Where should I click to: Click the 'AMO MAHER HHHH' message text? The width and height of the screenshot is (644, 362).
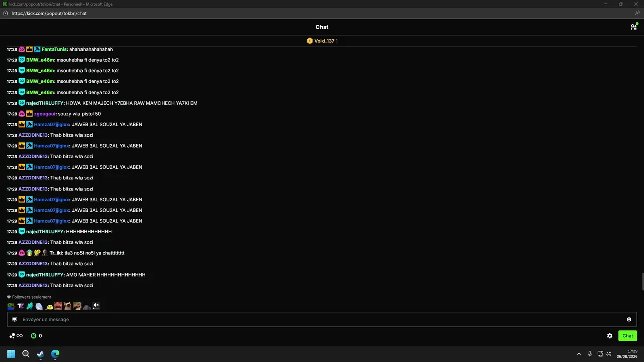[106, 275]
